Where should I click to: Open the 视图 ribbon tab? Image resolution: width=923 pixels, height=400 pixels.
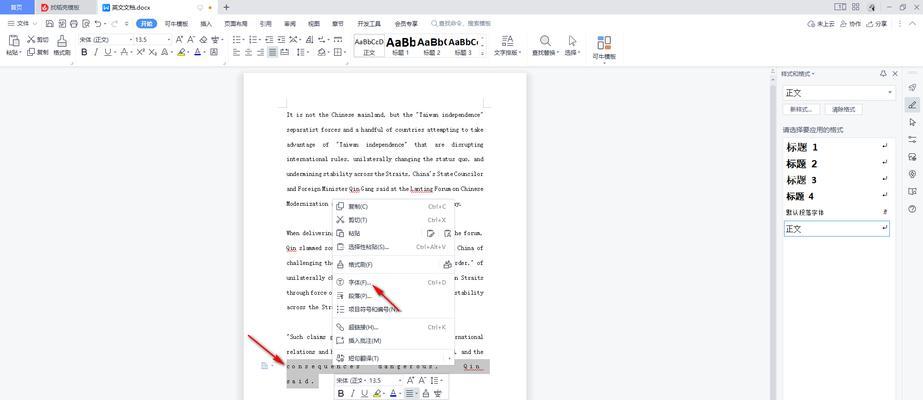[314, 24]
